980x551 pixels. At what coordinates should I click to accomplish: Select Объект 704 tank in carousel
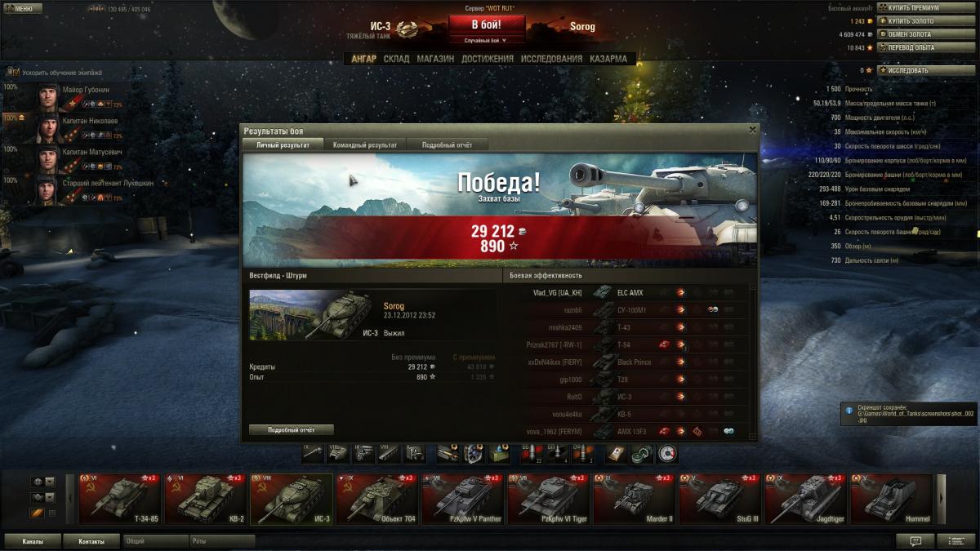[x=377, y=500]
